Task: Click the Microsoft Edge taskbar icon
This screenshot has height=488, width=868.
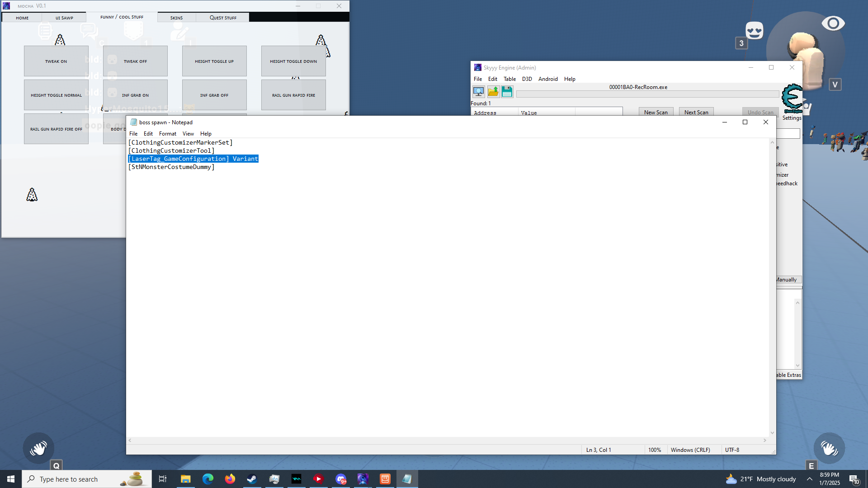Action: point(208,479)
